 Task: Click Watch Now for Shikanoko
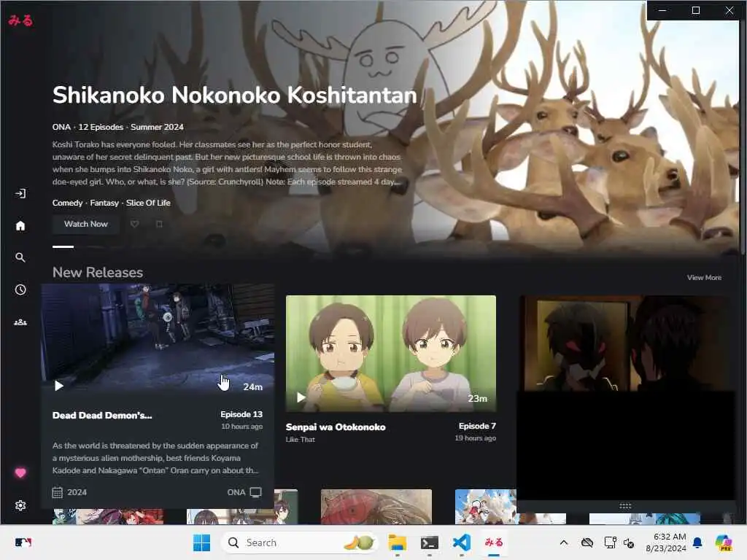(86, 224)
